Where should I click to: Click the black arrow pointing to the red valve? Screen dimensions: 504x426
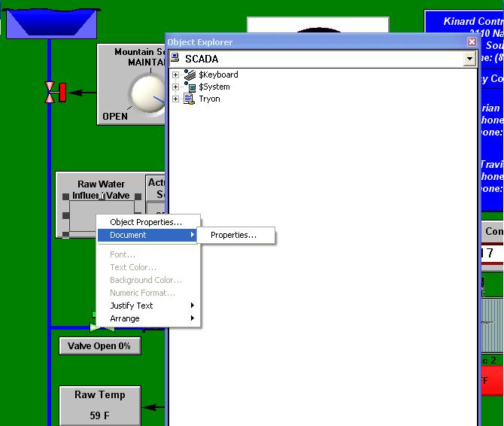[83, 93]
